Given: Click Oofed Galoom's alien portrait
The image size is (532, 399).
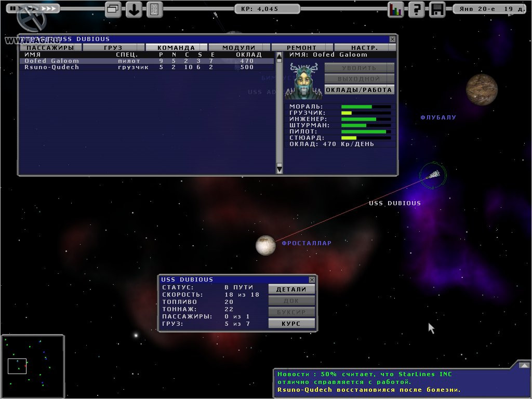Looking at the screenshot, I should pyautogui.click(x=303, y=81).
